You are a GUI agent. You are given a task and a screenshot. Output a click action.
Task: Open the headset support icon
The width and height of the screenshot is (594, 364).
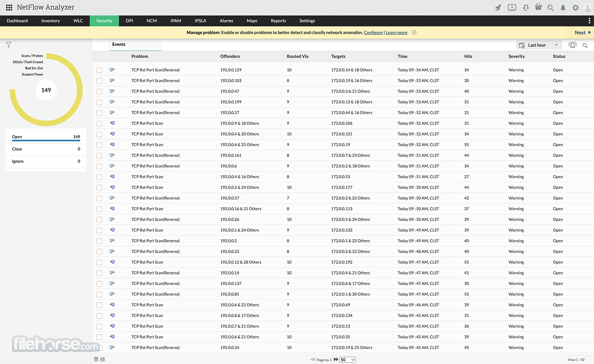click(526, 8)
